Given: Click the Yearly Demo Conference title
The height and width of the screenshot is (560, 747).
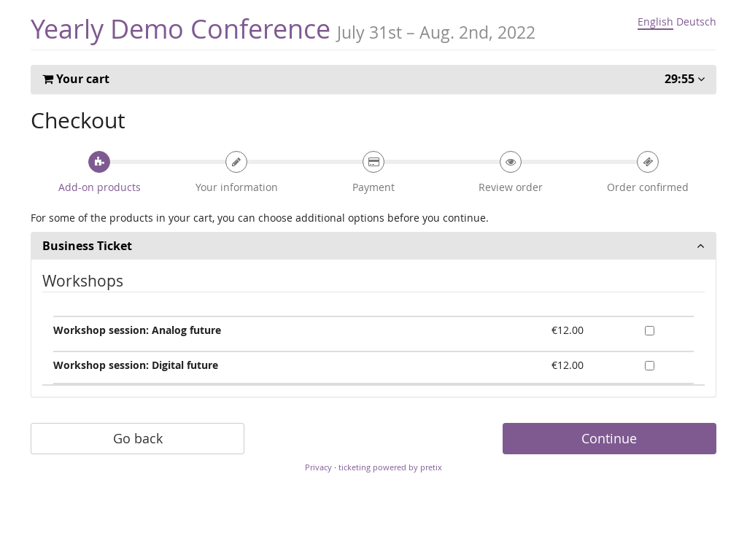Looking at the screenshot, I should [x=180, y=29].
